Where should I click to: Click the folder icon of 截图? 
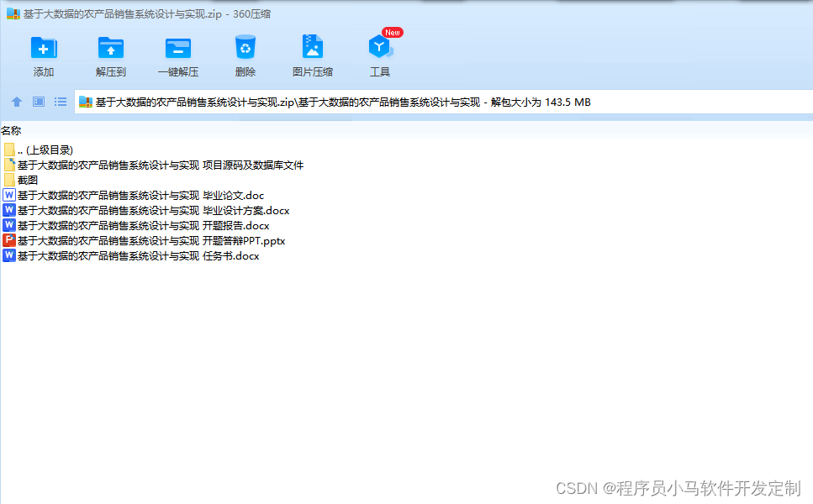[9, 181]
